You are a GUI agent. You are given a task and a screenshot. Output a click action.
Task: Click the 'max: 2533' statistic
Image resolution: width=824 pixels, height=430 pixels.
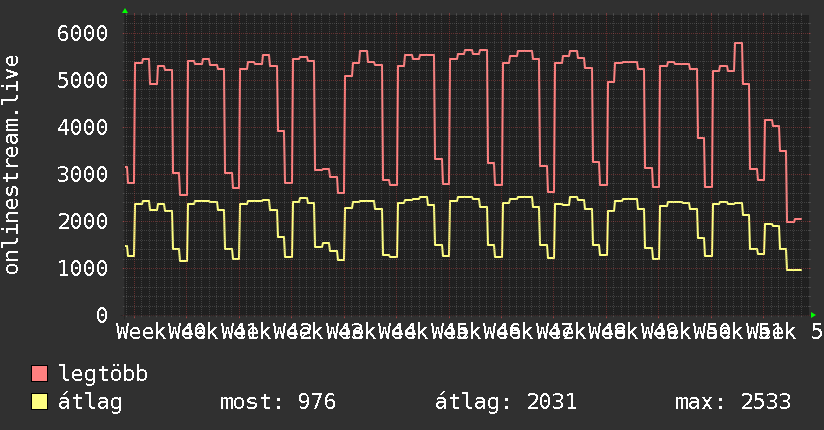tap(733, 402)
